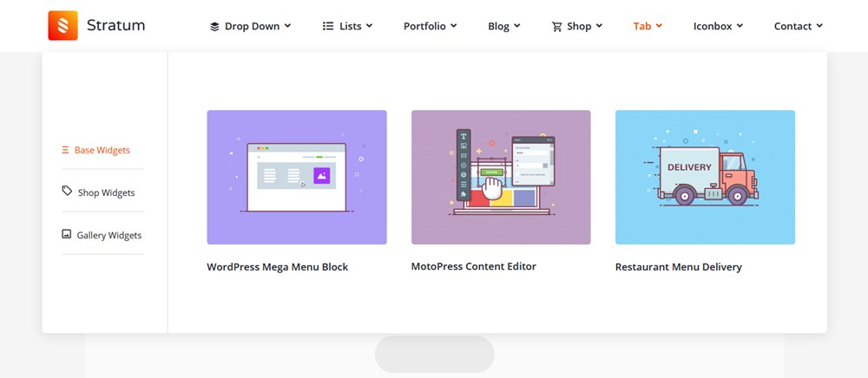Click the Stratum orange logo icon
868x378 pixels.
coord(62,25)
